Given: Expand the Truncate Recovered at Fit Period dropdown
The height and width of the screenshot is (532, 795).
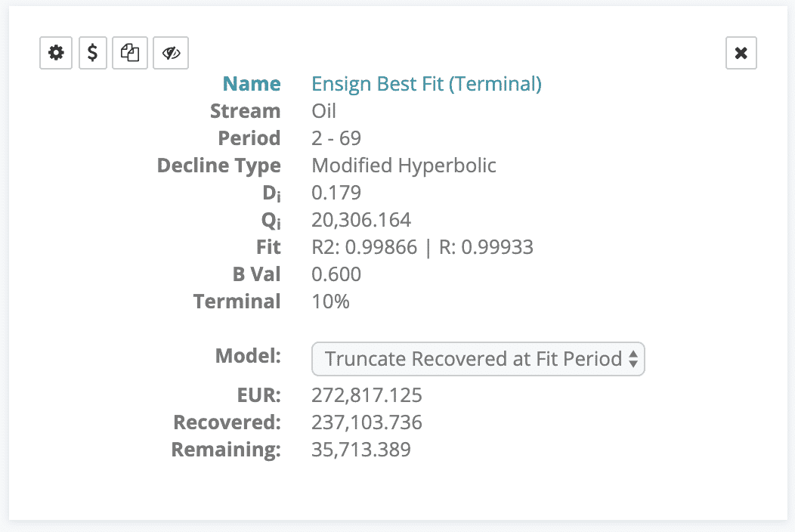Looking at the screenshot, I should (478, 359).
